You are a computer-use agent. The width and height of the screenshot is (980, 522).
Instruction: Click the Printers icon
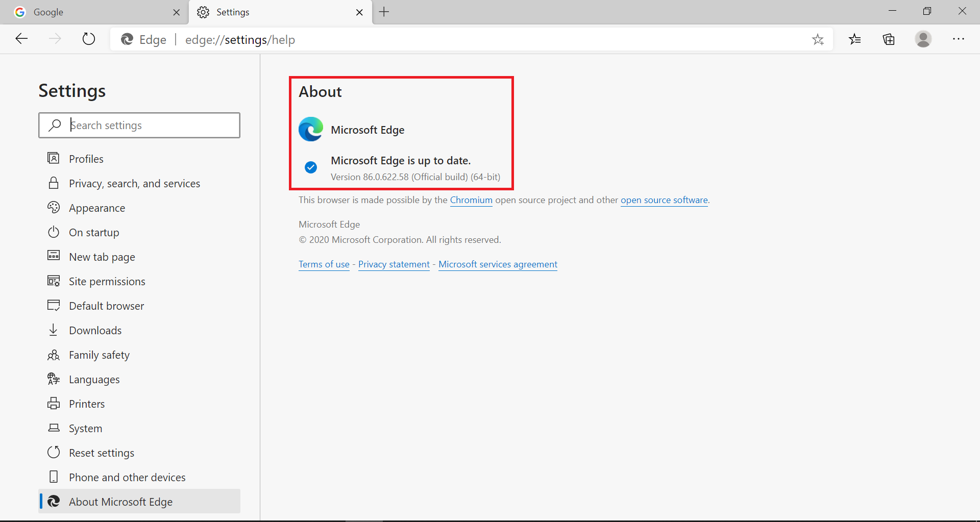54,403
